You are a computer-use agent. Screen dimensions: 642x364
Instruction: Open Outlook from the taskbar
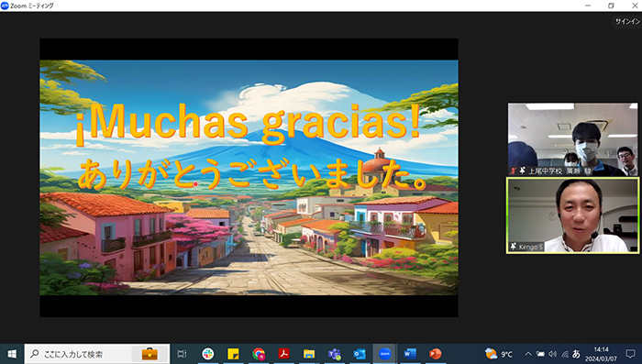[x=360, y=354]
